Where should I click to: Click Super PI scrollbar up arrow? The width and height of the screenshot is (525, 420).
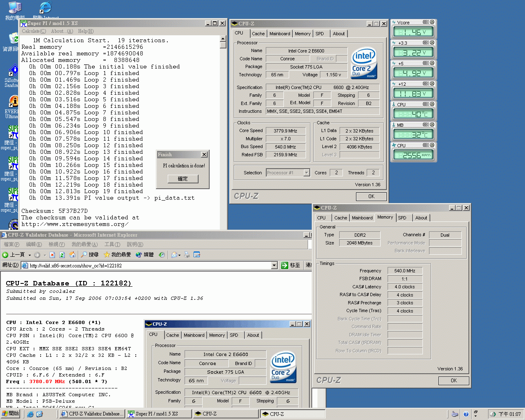click(x=223, y=39)
